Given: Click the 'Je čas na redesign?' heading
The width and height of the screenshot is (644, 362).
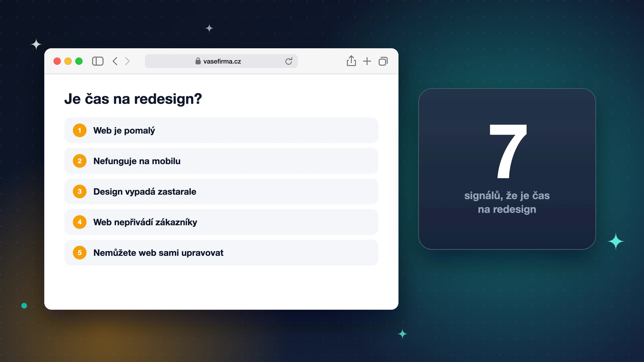Looking at the screenshot, I should (133, 99).
